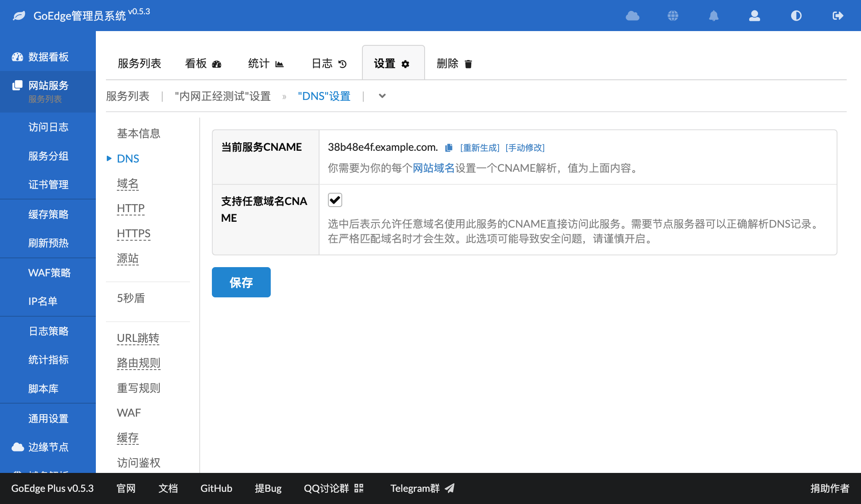Open the 服务列表 tab
This screenshot has height=504, width=861.
(x=140, y=63)
